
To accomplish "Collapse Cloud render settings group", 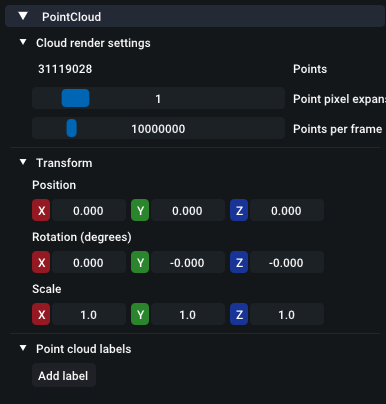I will pyautogui.click(x=23, y=42).
